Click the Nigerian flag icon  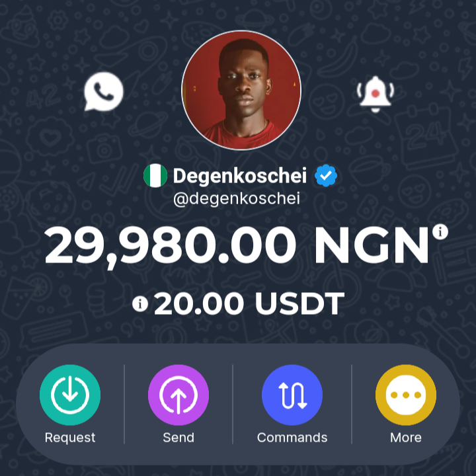tap(155, 175)
